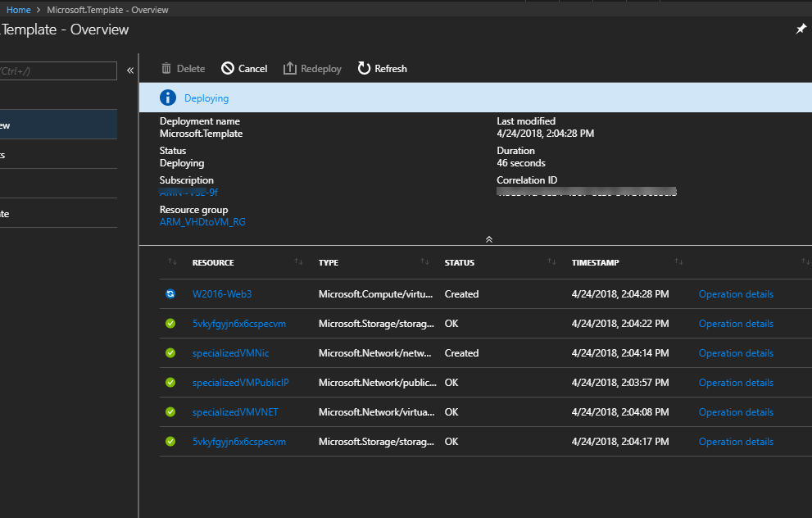The image size is (812, 518).
Task: Click green check icon for 2:04:17 PM storage row
Action: coord(170,441)
